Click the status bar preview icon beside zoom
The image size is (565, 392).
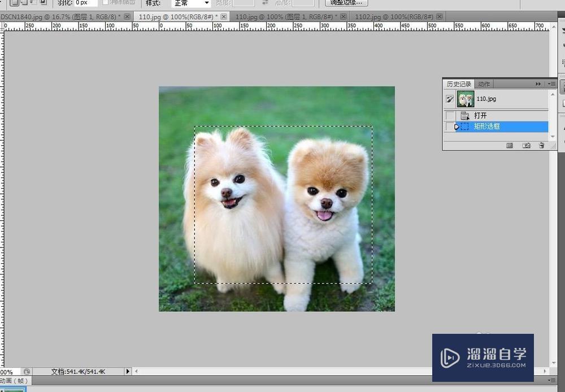pos(27,372)
